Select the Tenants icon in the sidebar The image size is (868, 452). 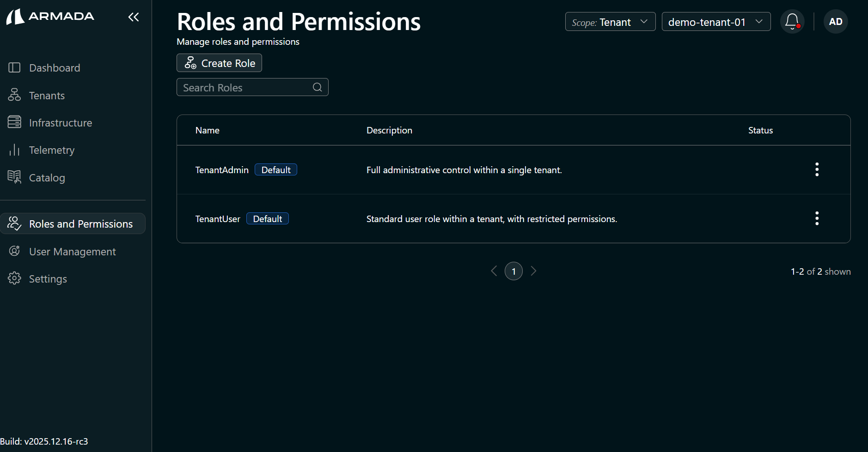[x=14, y=95]
